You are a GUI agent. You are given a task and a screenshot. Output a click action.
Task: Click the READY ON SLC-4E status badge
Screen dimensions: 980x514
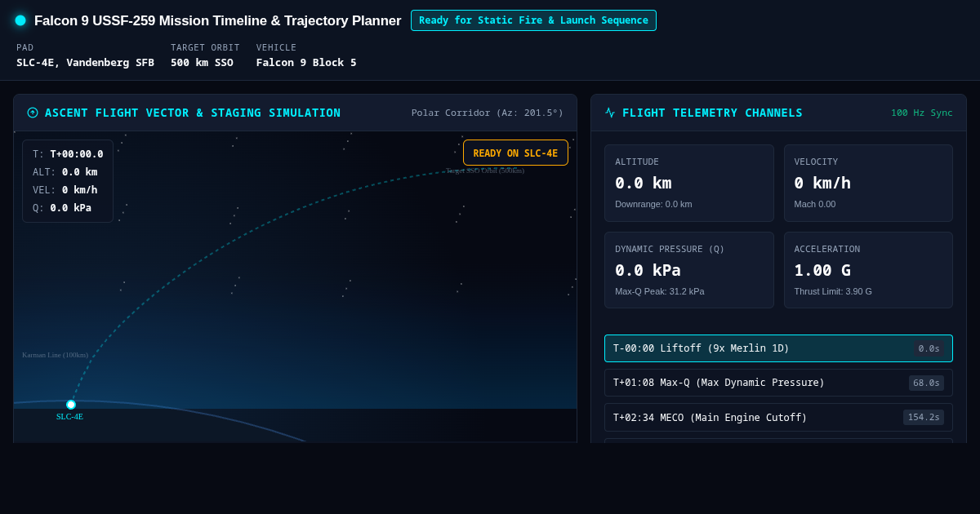point(515,153)
